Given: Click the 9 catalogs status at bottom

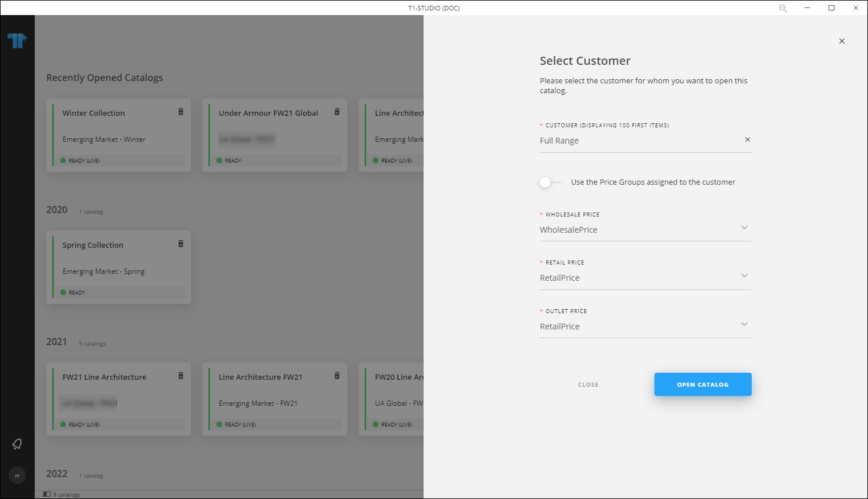Looking at the screenshot, I should [62, 494].
